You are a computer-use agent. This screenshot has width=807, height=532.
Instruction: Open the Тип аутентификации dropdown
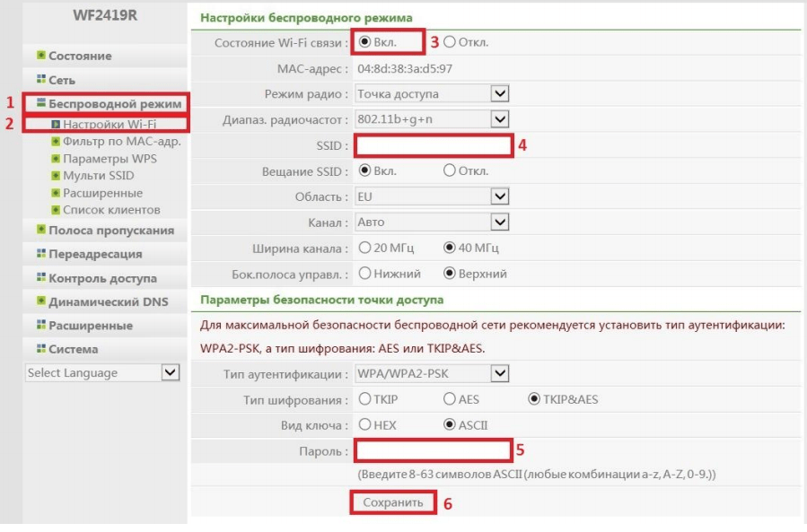pos(500,374)
